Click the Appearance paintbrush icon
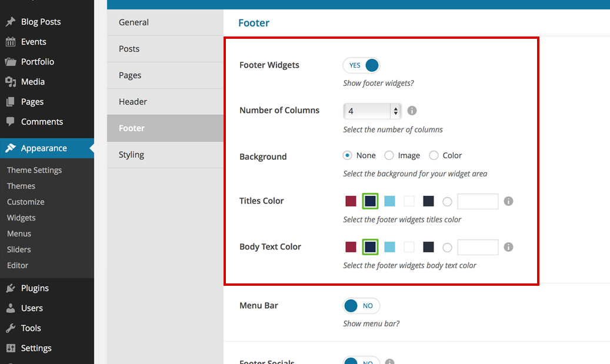Screen dimensions: 610x364 [11, 148]
